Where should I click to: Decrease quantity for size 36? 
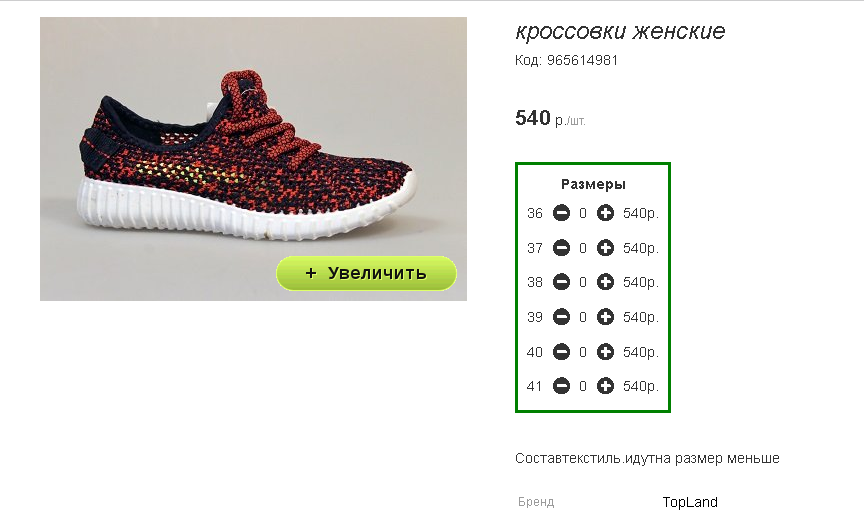click(561, 213)
